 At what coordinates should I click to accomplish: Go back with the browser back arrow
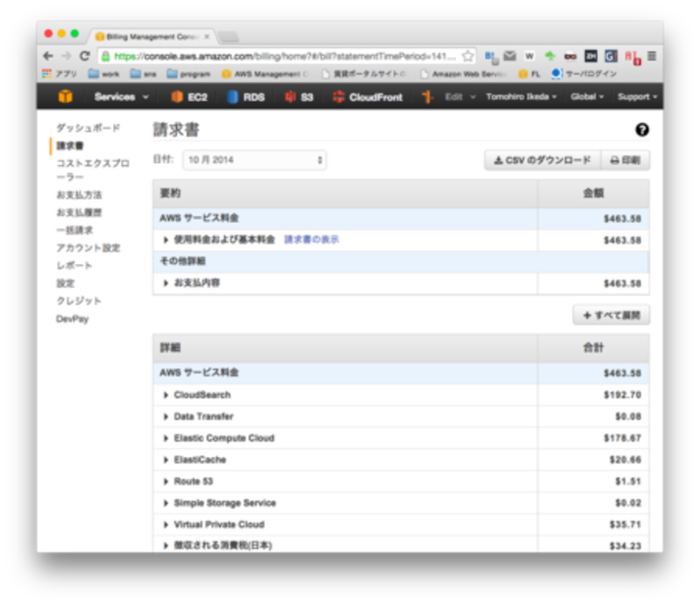pos(48,56)
